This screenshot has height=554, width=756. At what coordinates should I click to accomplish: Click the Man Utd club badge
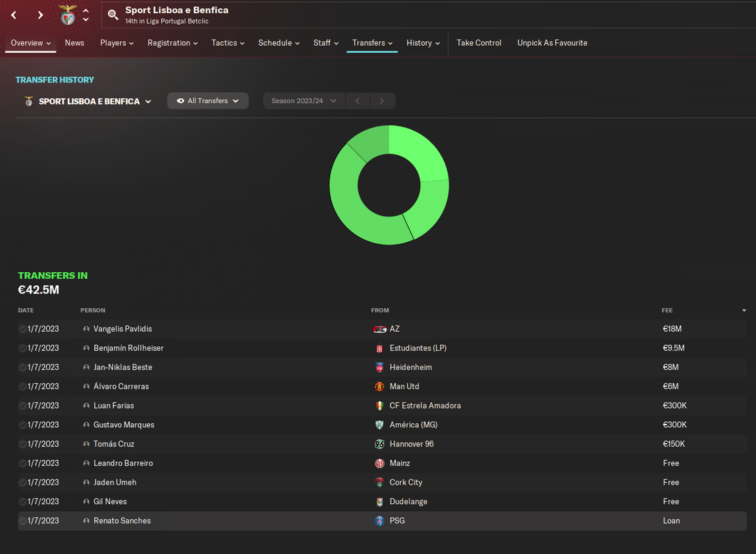tap(379, 386)
